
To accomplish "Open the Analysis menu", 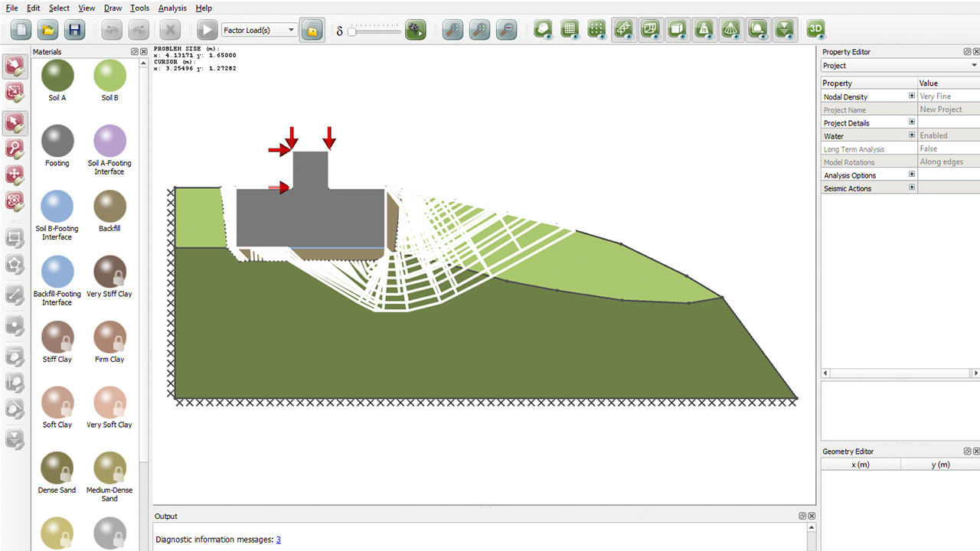I will click(172, 8).
